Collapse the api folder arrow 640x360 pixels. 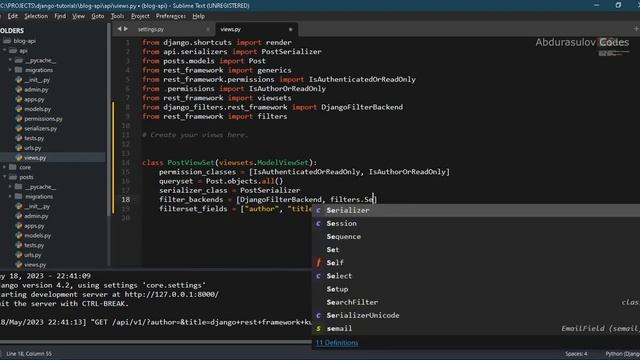[x=4, y=51]
